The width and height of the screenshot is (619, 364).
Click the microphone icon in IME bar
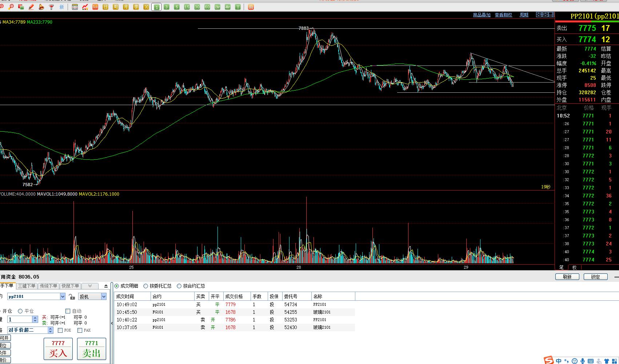click(x=583, y=361)
